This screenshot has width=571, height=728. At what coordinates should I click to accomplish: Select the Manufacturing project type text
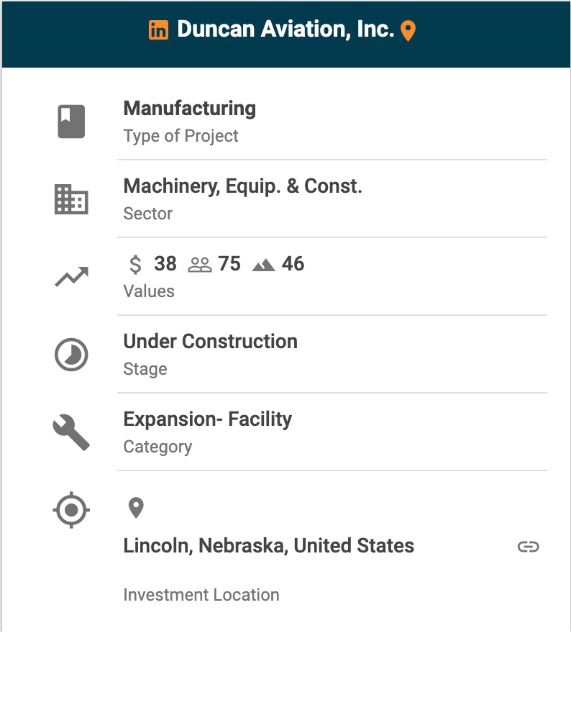click(x=189, y=109)
